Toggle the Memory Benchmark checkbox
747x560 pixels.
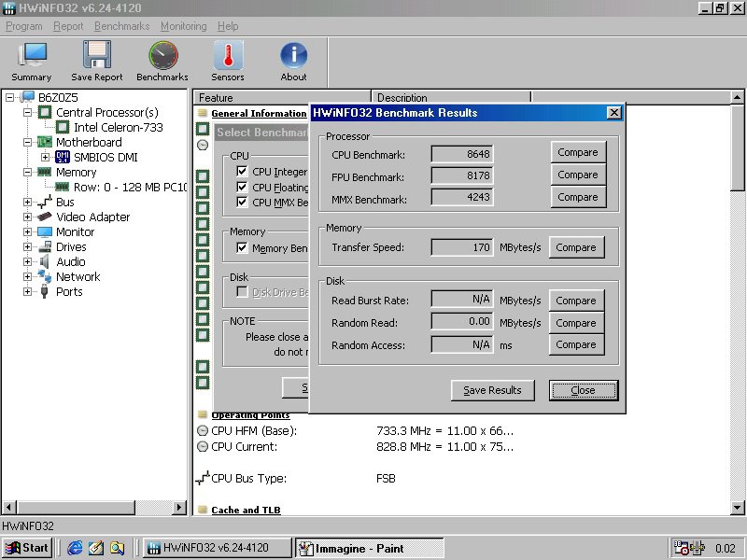(242, 248)
